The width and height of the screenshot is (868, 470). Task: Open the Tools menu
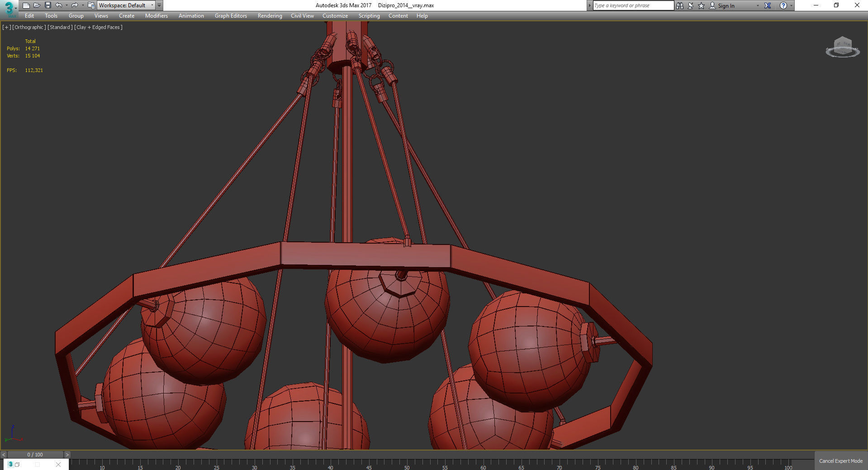point(51,16)
